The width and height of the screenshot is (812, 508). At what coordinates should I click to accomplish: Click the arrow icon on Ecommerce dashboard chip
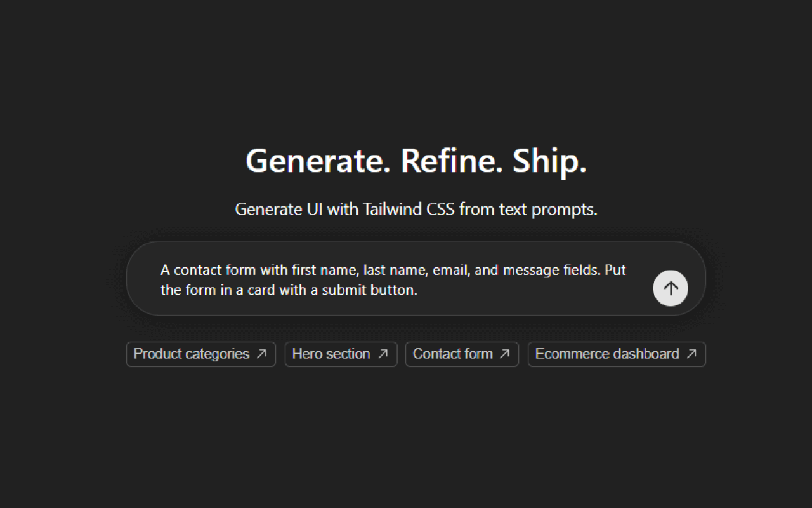pos(690,354)
